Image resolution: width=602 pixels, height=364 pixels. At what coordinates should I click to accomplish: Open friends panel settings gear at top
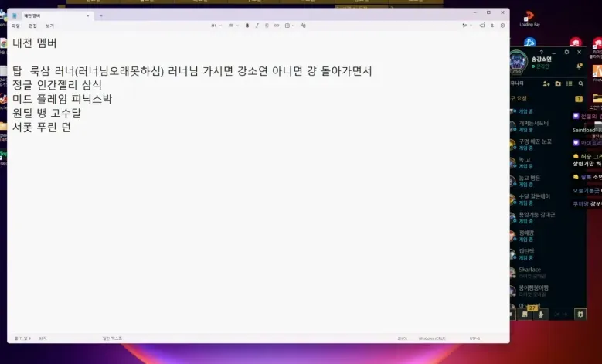(x=566, y=52)
